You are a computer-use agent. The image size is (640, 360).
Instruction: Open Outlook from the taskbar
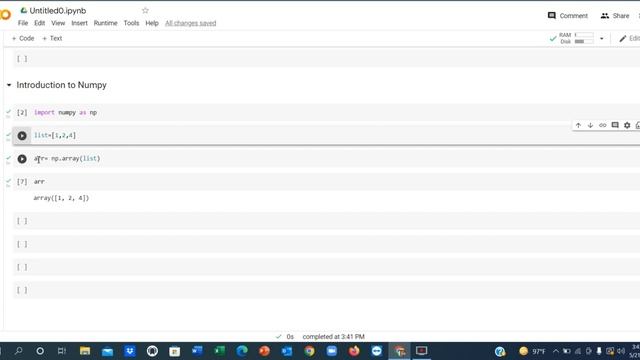[287, 351]
